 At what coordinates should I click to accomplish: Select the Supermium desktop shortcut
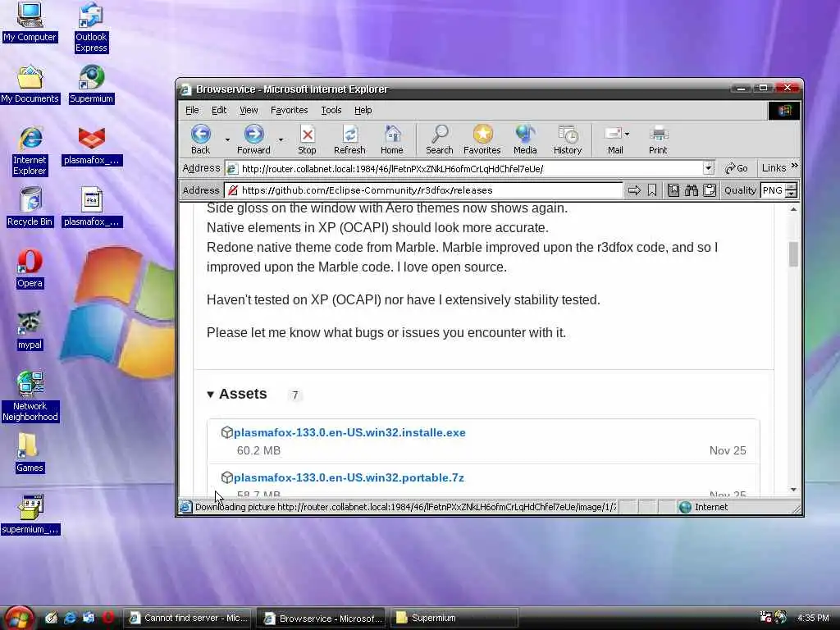(91, 84)
